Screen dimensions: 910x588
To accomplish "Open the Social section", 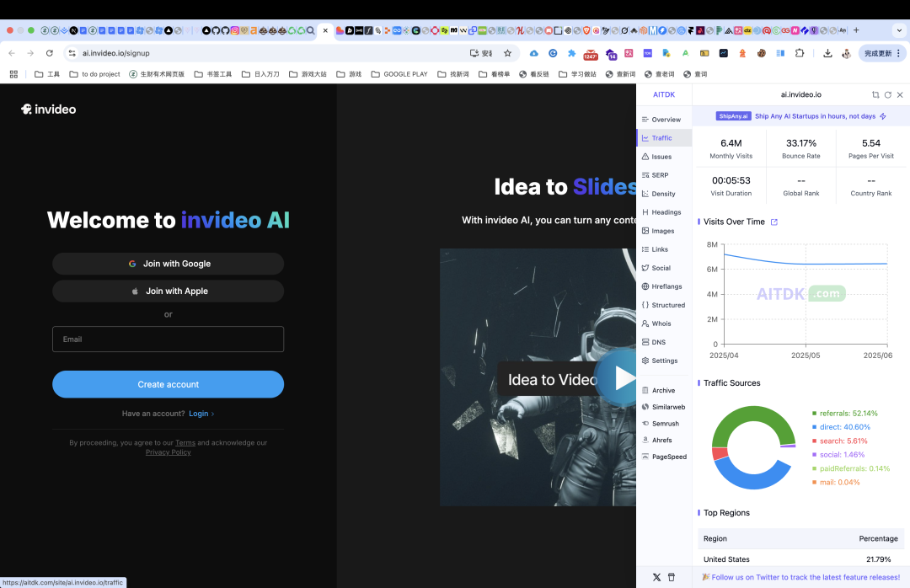I will coord(664,268).
